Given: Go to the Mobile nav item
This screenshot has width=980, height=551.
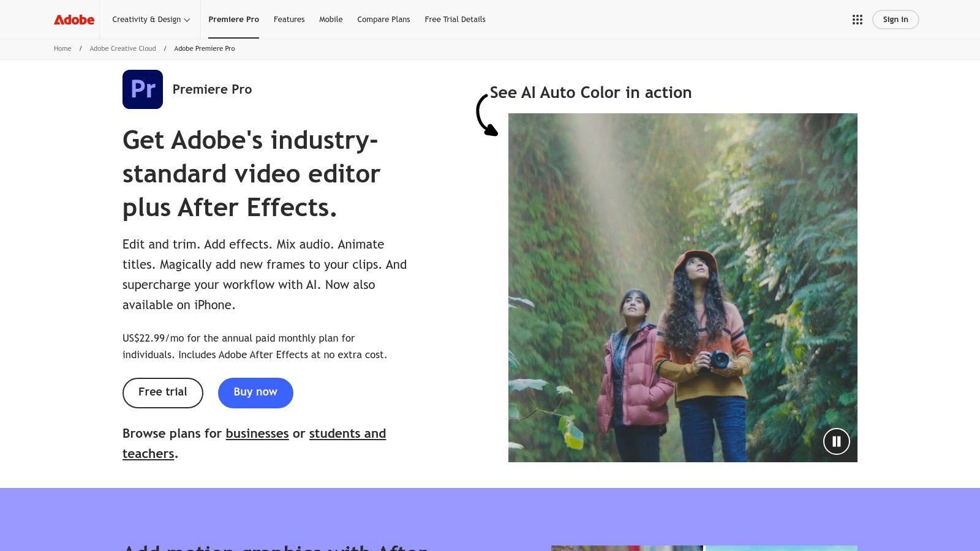Looking at the screenshot, I should 331,20.
